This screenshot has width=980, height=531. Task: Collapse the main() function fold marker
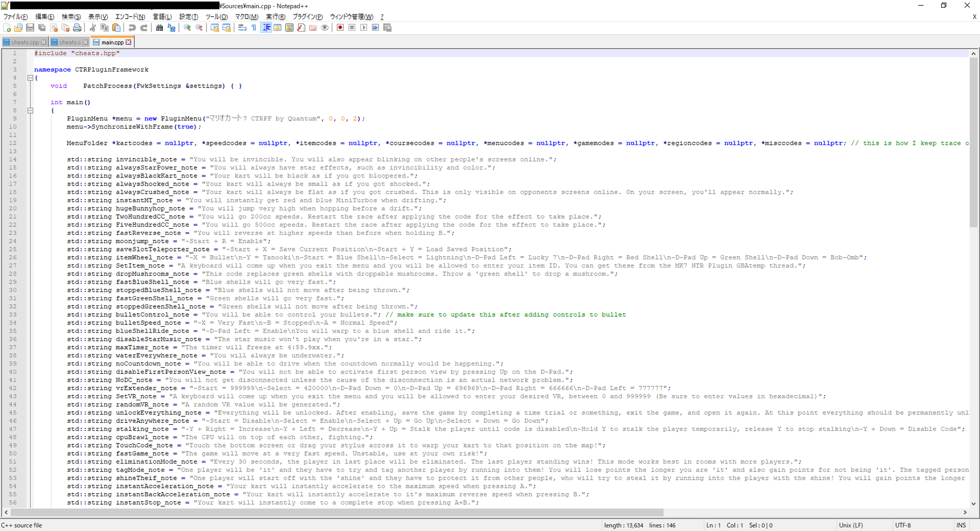(x=30, y=110)
